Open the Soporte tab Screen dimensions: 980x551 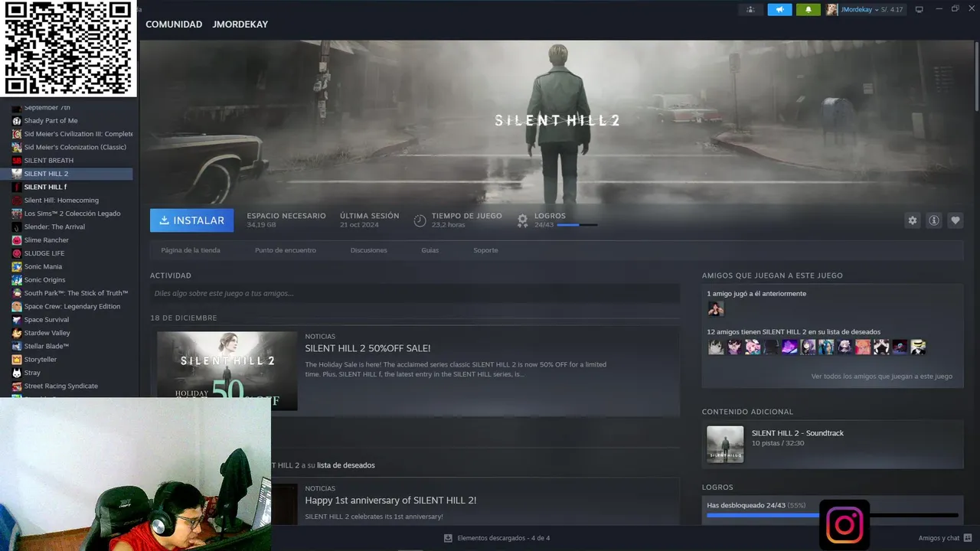point(485,250)
